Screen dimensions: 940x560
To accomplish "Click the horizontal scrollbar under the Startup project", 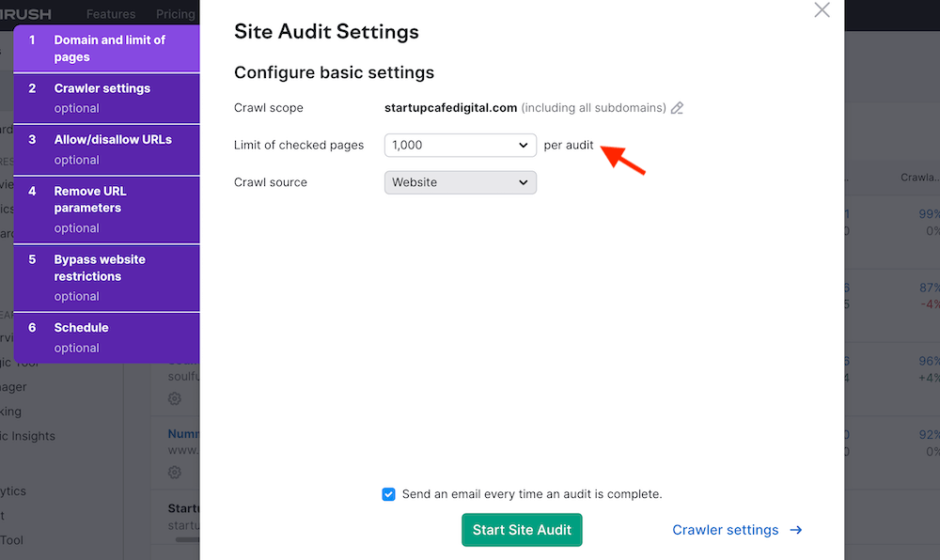I will (188, 539).
